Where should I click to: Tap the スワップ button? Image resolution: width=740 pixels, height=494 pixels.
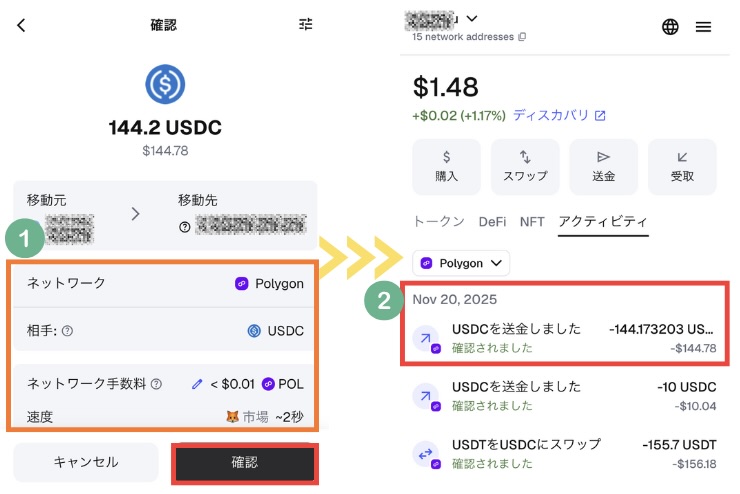(525, 166)
